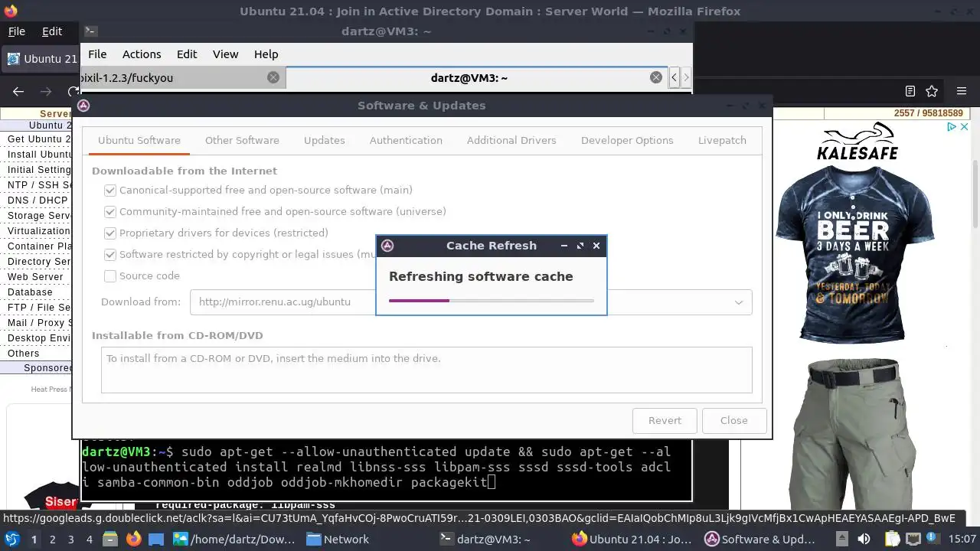Viewport: 980px width, 551px height.
Task: Switch to the Additional Drivers tab
Action: [x=511, y=140]
